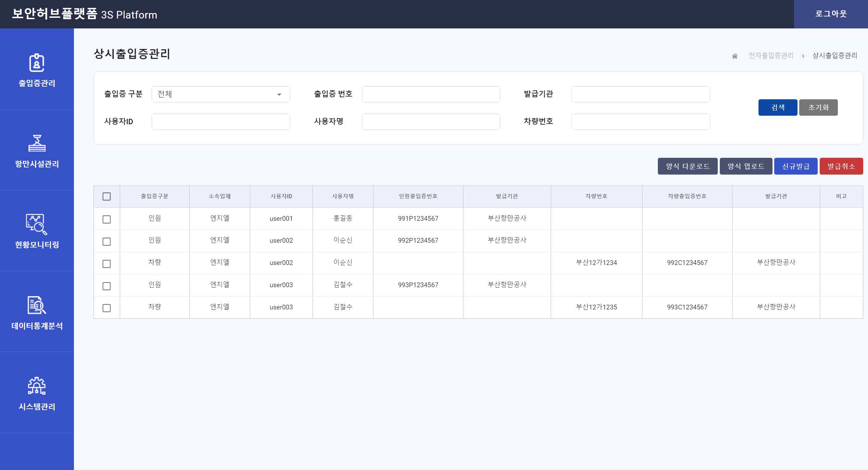Focus the 사용자ID input field
This screenshot has width=868, height=470.
click(221, 122)
